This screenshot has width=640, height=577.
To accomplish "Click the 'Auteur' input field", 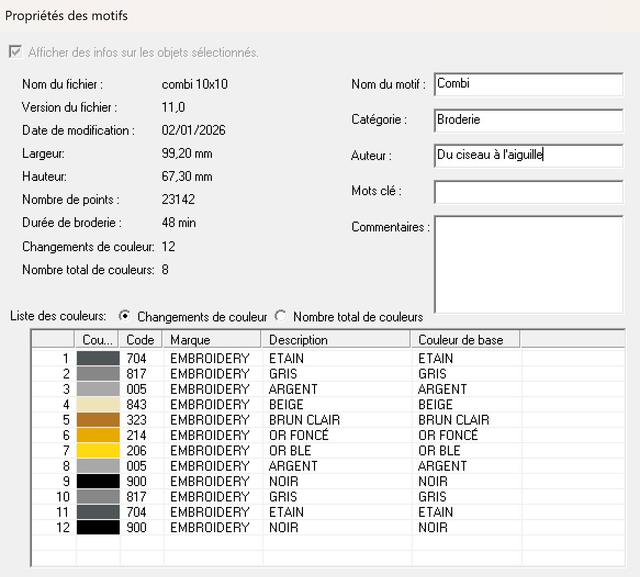I will (528, 156).
